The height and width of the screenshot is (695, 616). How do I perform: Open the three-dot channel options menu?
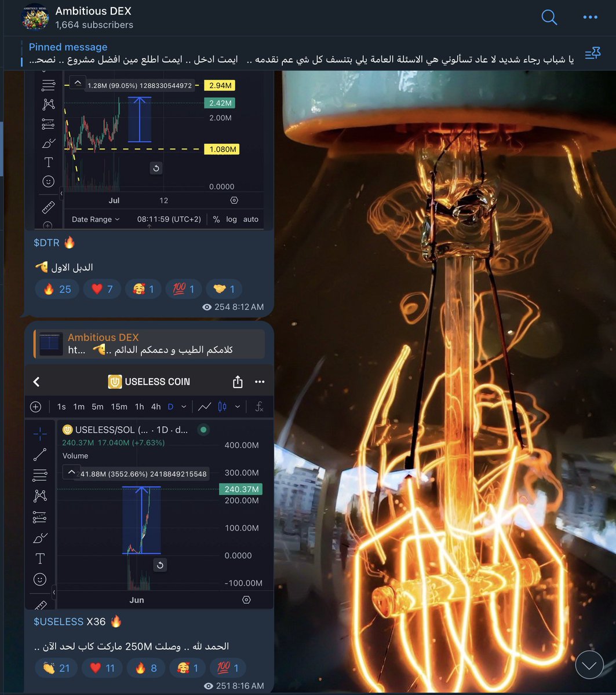[x=590, y=17]
